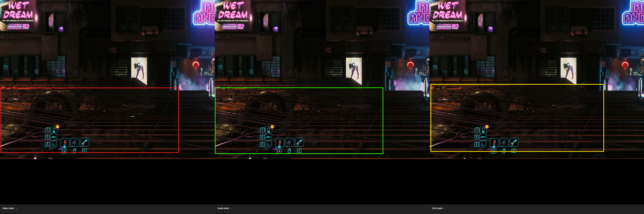Open the 'Nativ stand' dropdown
The height and width of the screenshot is (214, 644).
tap(10, 208)
